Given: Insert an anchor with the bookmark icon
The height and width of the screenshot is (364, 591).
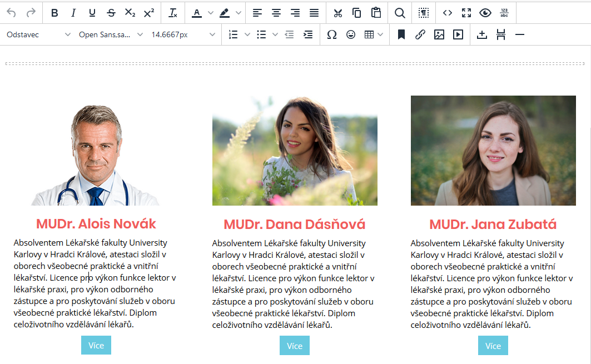Looking at the screenshot, I should pyautogui.click(x=401, y=34).
